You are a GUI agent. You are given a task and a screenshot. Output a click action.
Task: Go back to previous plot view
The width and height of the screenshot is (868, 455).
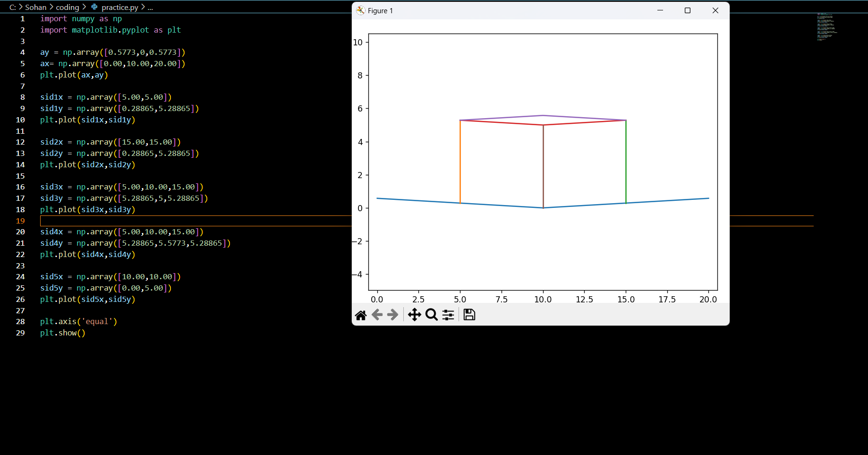point(377,315)
